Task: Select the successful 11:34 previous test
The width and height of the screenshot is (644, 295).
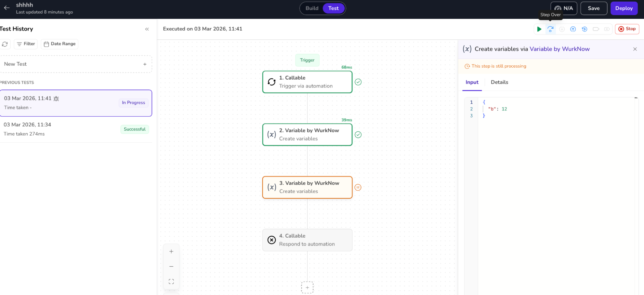Action: tap(76, 129)
